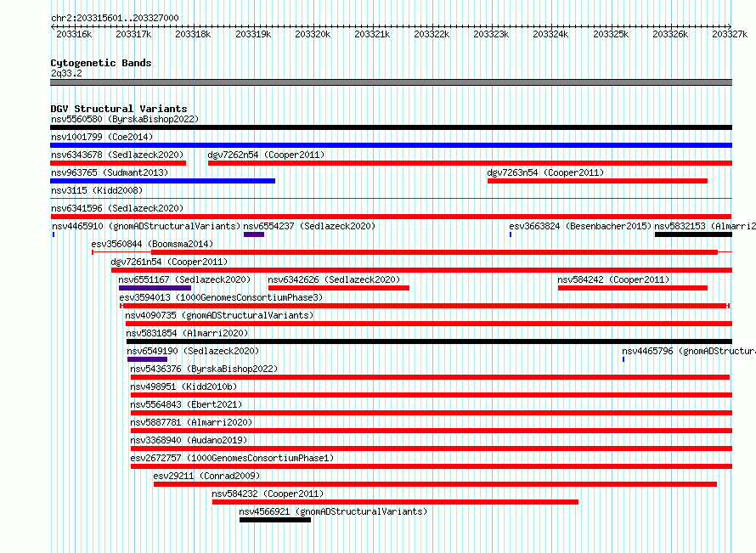
Task: Open nsv584242 (Cooper2011) label
Action: point(613,279)
